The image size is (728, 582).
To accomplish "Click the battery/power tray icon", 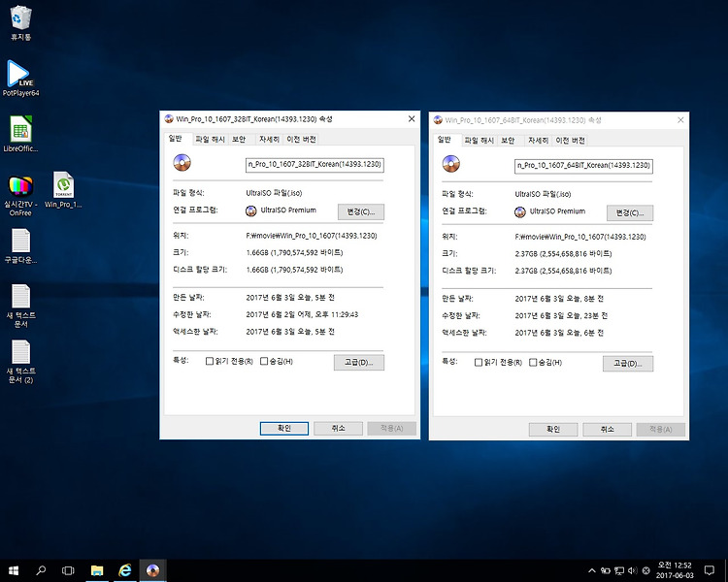I will pyautogui.click(x=606, y=570).
